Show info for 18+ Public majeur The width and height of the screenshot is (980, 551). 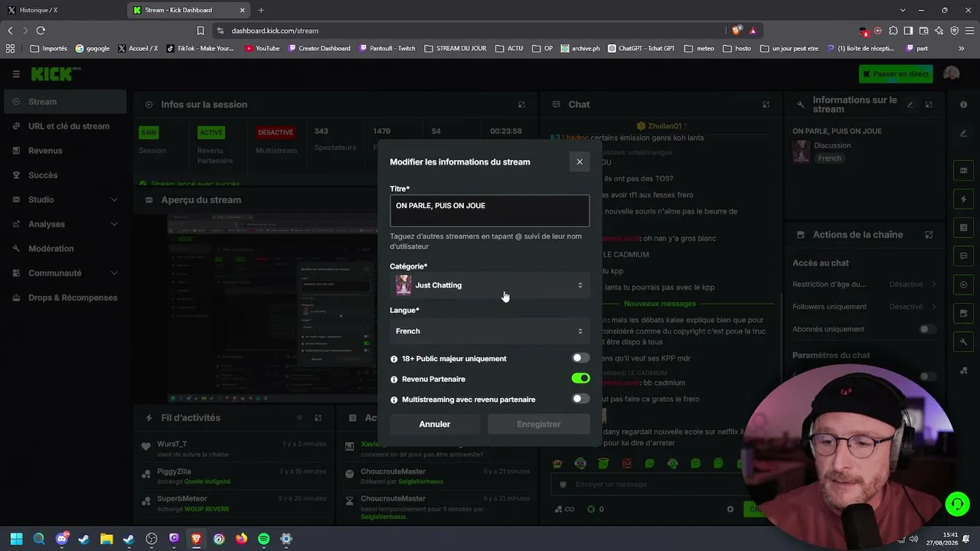click(394, 359)
